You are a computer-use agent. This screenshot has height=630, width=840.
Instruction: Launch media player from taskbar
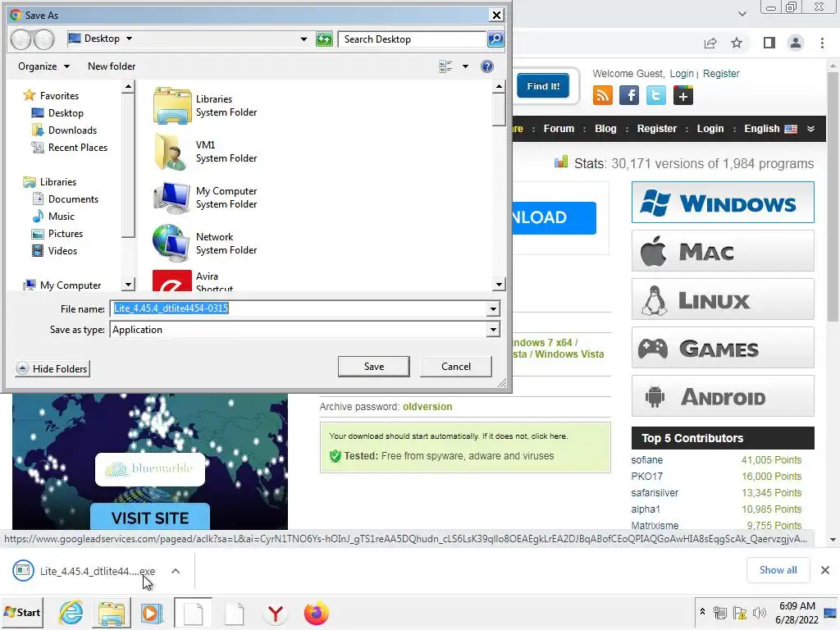point(152,613)
